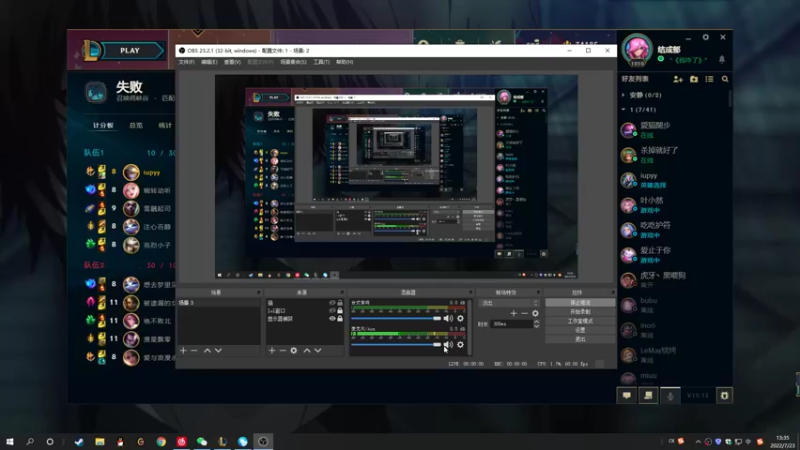Move scene down with arrow in Scenes panel
Image resolution: width=800 pixels, height=450 pixels.
218,351
